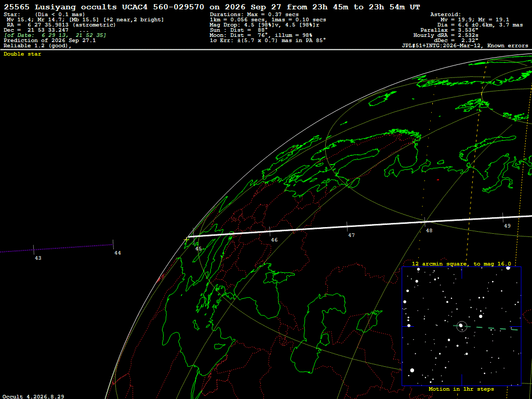The height and width of the screenshot is (399, 532).
Task: Click the event title header text
Action: tap(212, 7)
